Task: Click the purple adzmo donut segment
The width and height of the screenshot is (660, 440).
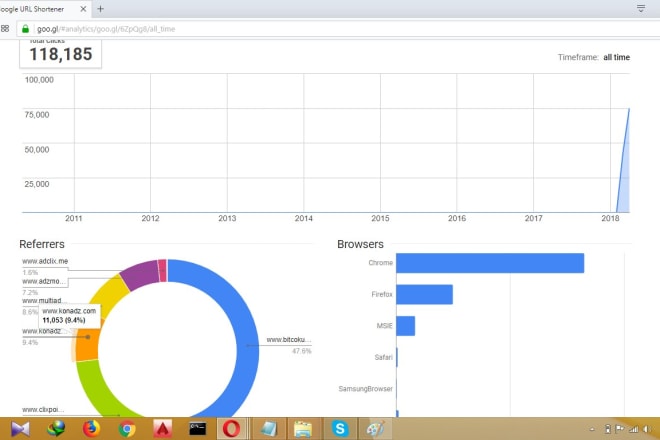Action: [x=140, y=275]
